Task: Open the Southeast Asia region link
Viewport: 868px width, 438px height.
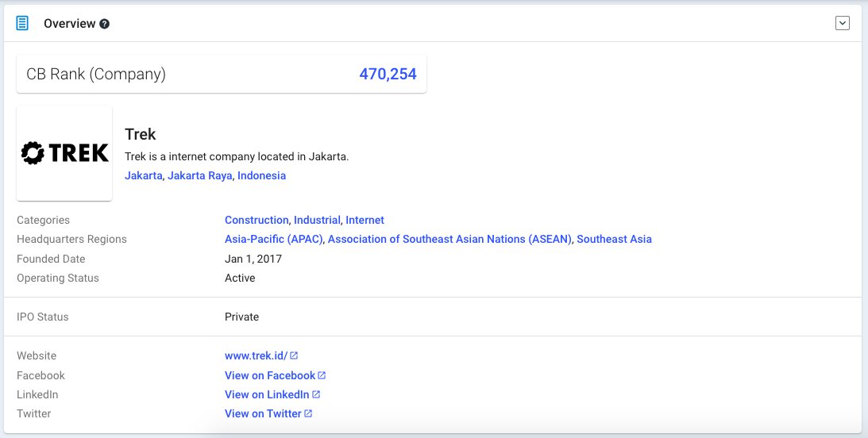Action: point(614,239)
